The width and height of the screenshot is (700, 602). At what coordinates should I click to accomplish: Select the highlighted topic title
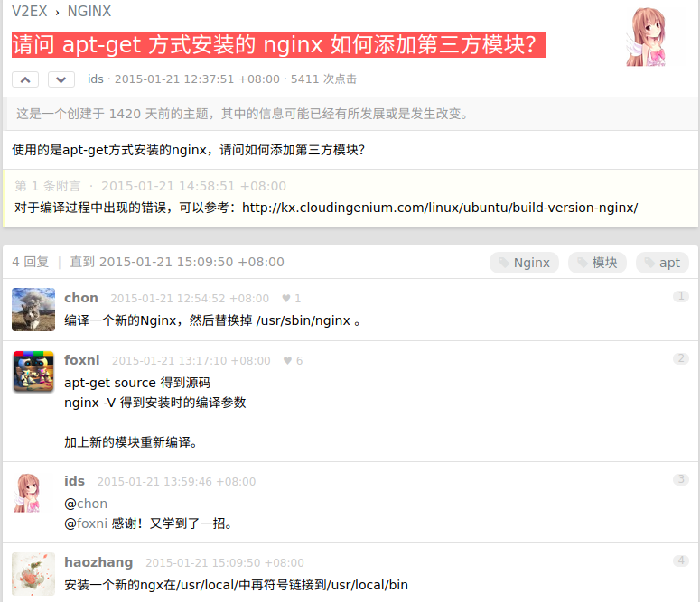tap(279, 44)
